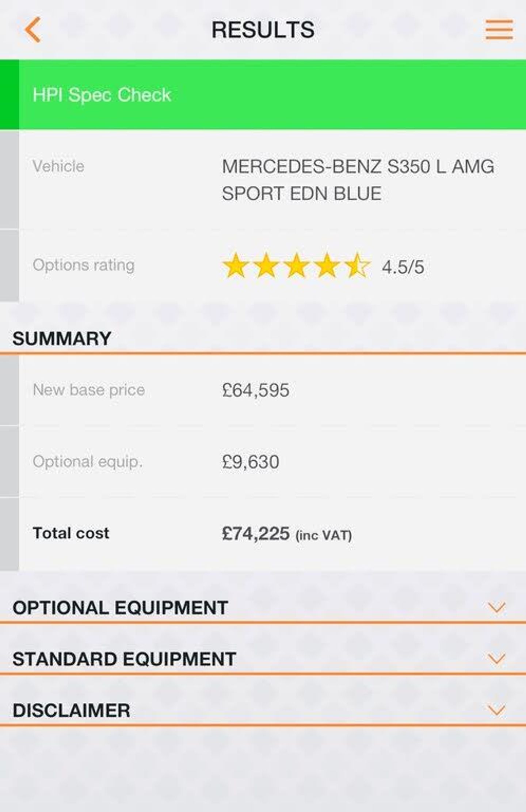Select the Mercedes-Benz S350 vehicle name
This screenshot has height=812, width=526.
coord(358,180)
